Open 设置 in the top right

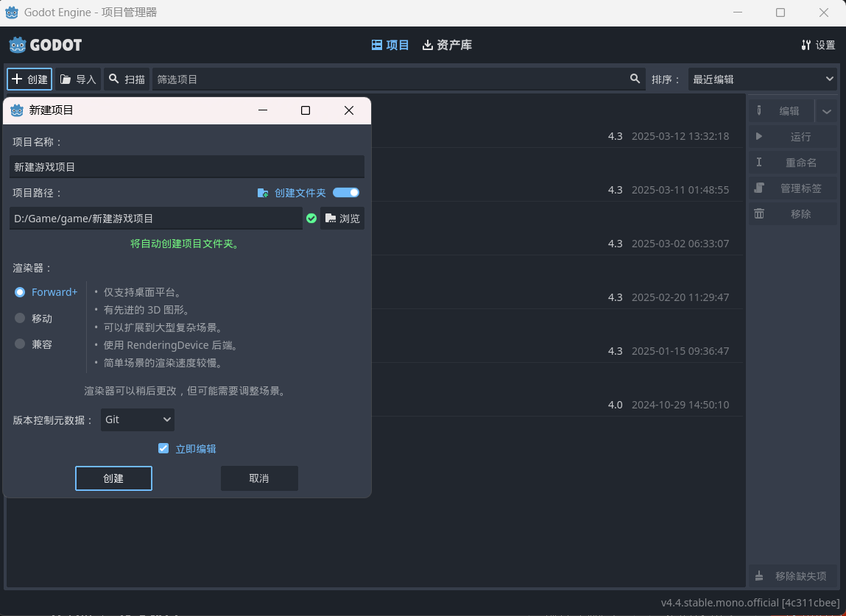pos(818,45)
